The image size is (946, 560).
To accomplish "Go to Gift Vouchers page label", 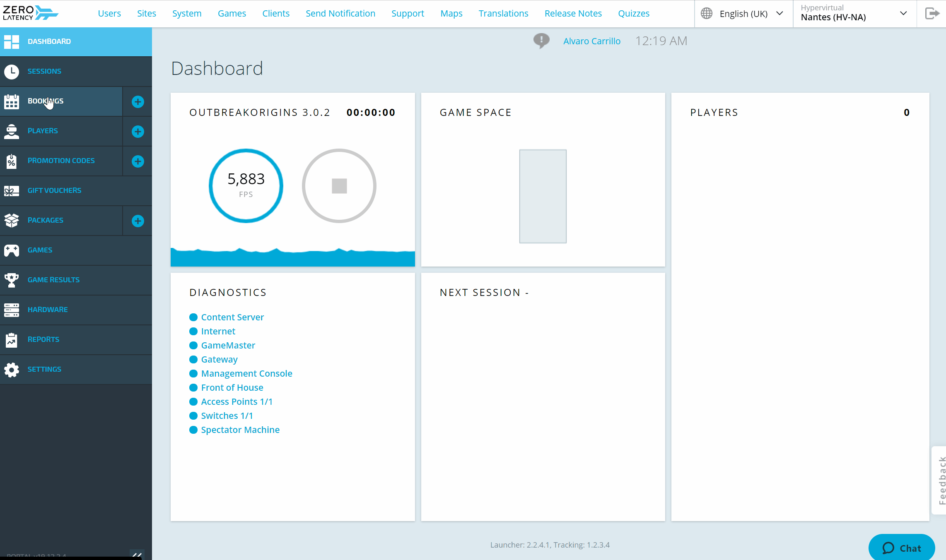I will point(54,190).
